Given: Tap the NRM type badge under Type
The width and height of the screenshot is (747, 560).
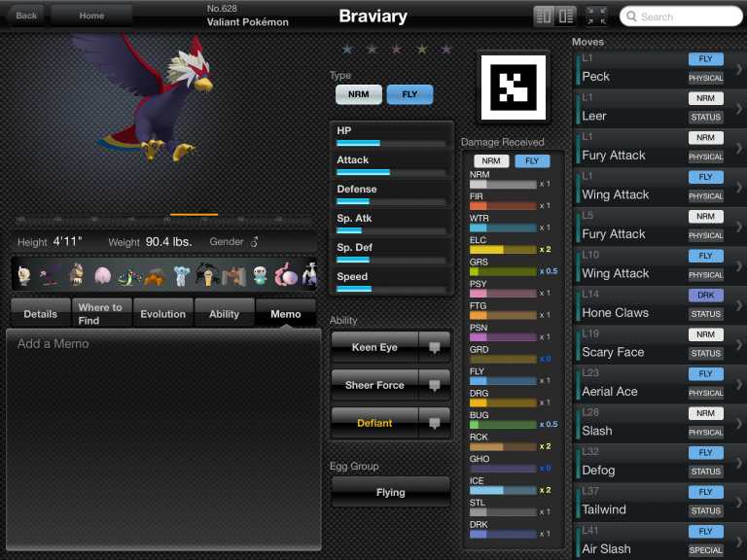Looking at the screenshot, I should (358, 94).
